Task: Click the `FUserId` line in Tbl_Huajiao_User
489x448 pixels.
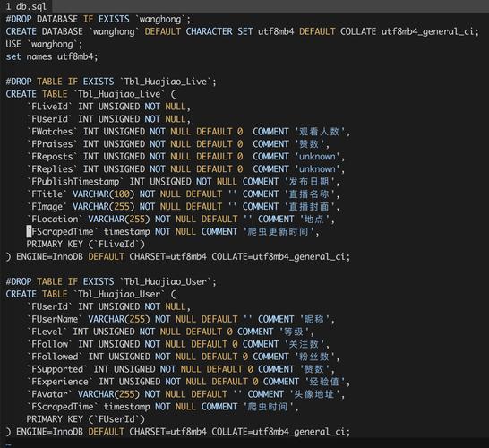Action: 108,306
